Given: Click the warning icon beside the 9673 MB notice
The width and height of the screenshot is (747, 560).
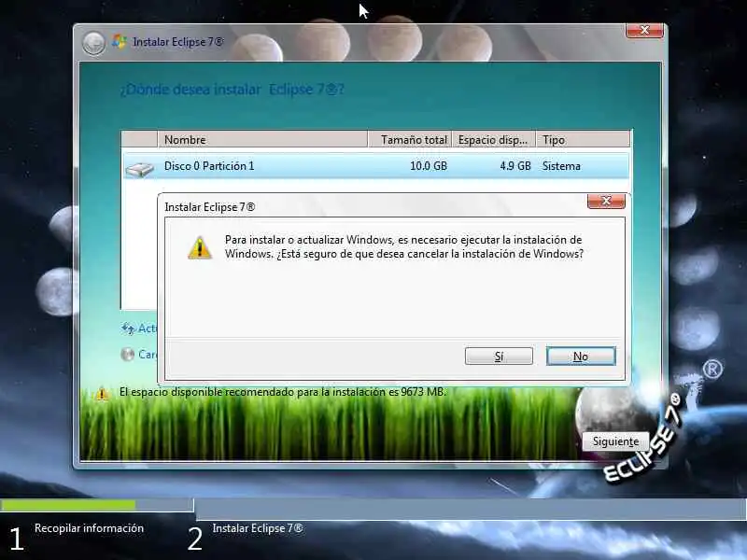Looking at the screenshot, I should pyautogui.click(x=102, y=393).
